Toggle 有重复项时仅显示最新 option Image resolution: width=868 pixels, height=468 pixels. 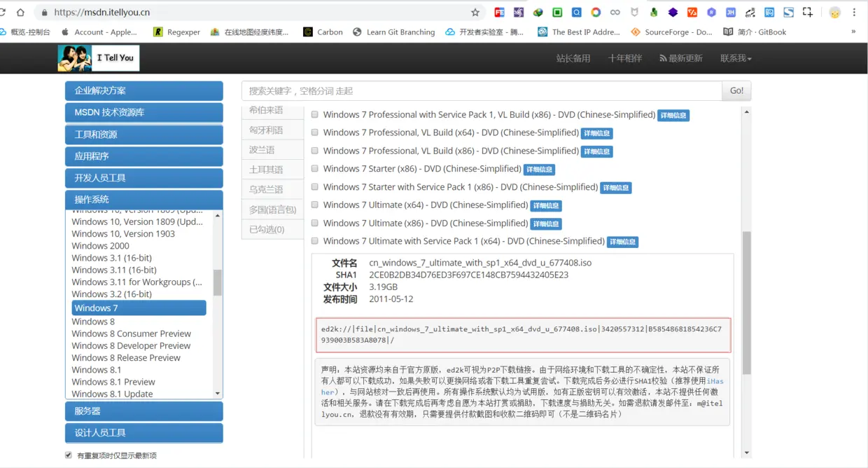68,455
